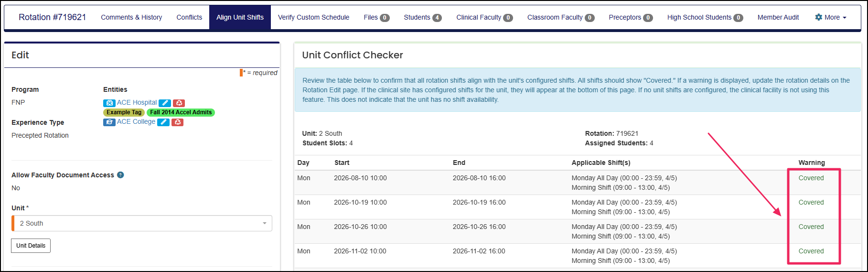Image resolution: width=868 pixels, height=272 pixels.
Task: Click Covered status for the 2026-11-02 row
Action: pos(811,251)
